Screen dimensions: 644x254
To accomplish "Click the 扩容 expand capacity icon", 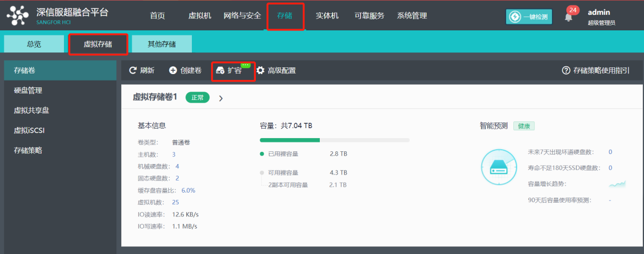I will [220, 71].
